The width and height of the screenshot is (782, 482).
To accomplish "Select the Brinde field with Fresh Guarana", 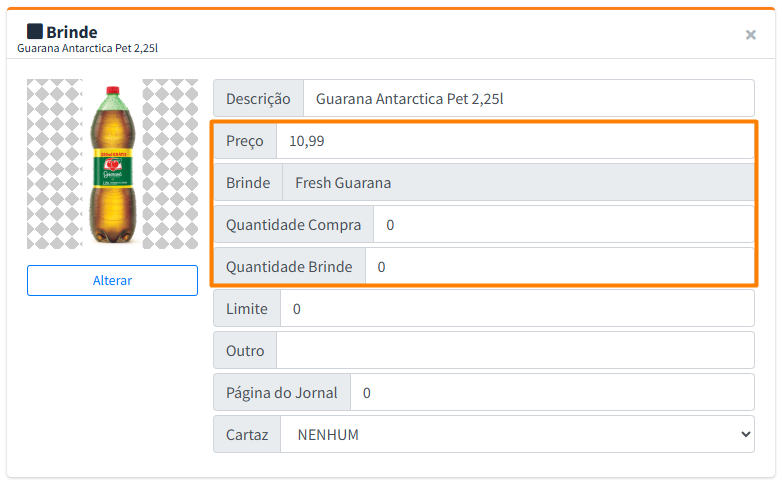I will pos(517,183).
